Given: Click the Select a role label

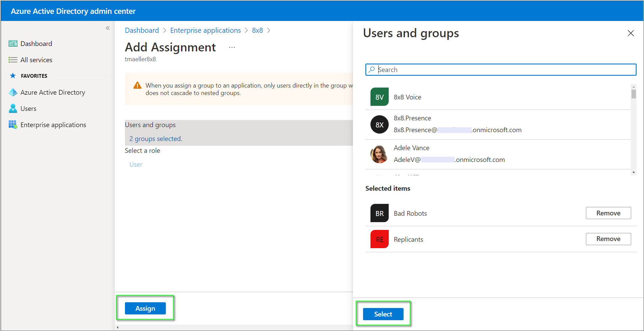Looking at the screenshot, I should pyautogui.click(x=143, y=150).
